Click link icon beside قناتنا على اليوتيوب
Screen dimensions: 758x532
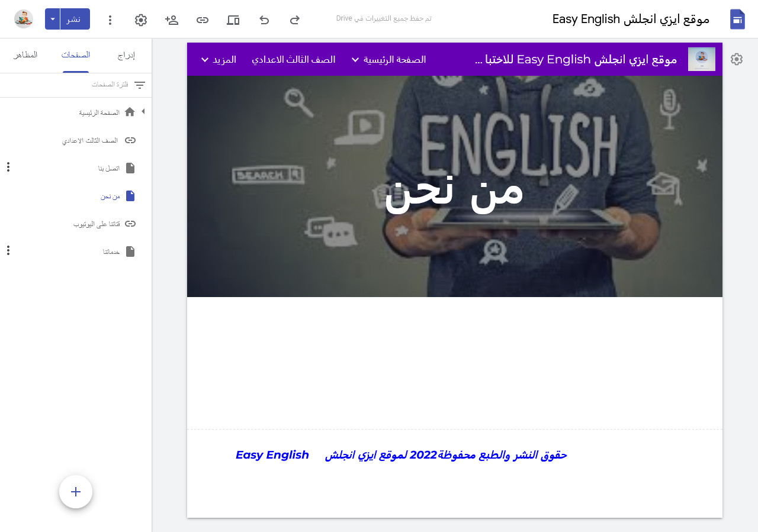pos(130,224)
